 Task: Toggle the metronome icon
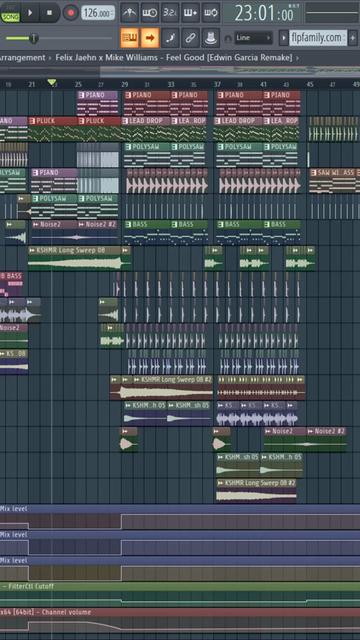pos(129,13)
